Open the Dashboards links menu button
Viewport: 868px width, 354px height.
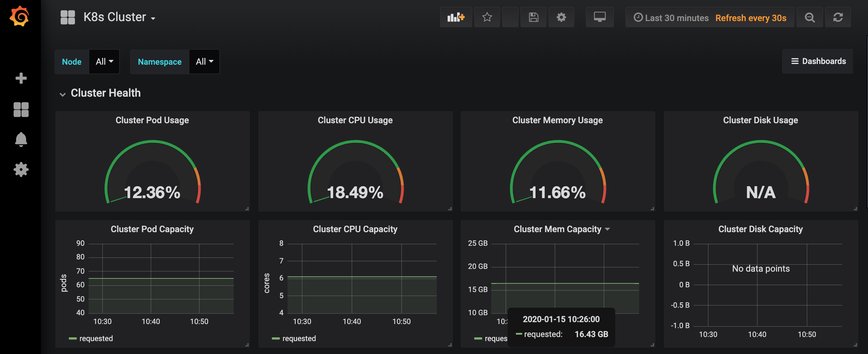click(x=818, y=61)
